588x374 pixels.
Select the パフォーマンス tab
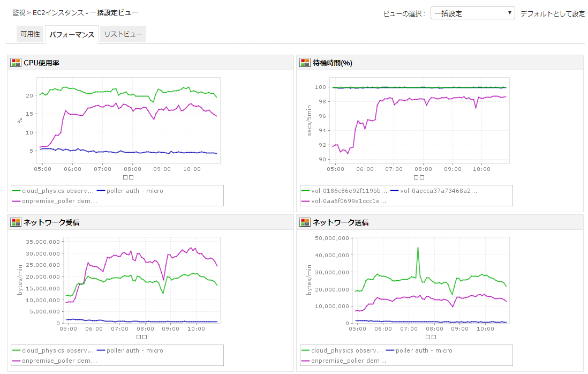click(x=72, y=35)
